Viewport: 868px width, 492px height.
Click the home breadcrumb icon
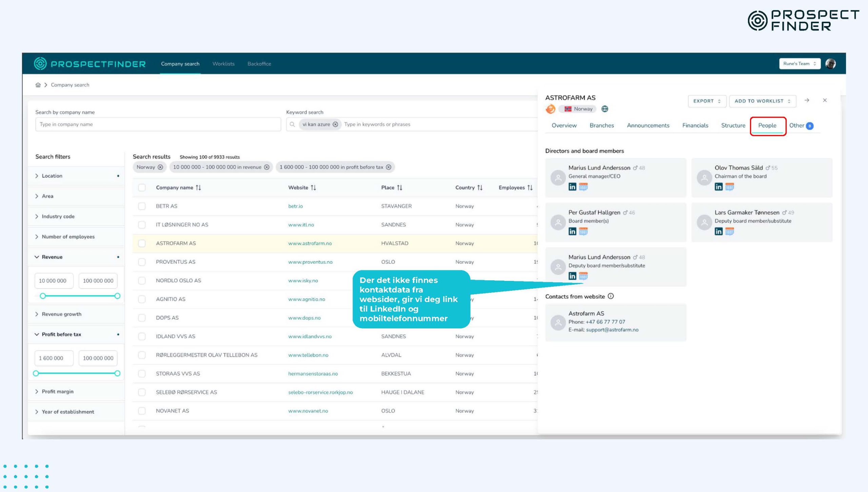coord(38,85)
